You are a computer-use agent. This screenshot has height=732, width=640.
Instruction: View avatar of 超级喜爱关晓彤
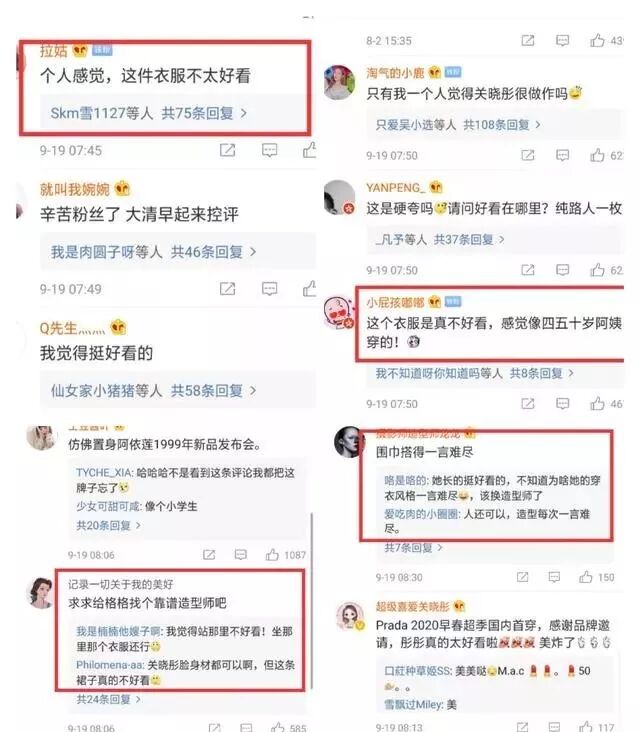click(351, 616)
